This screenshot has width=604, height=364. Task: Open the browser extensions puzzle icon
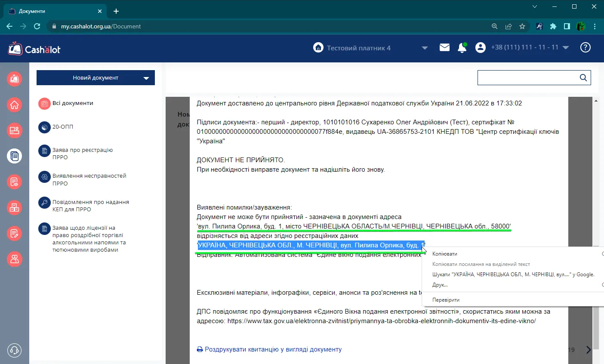point(553,26)
